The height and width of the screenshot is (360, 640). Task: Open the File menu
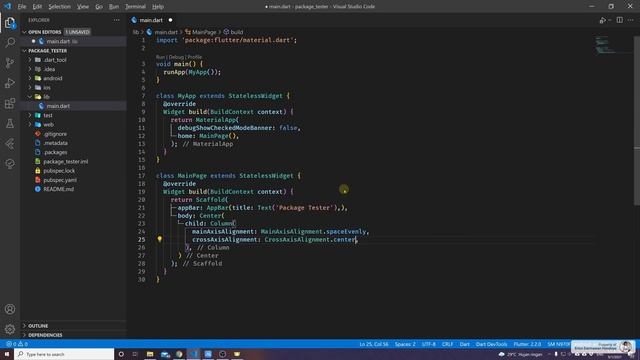pyautogui.click(x=22, y=7)
